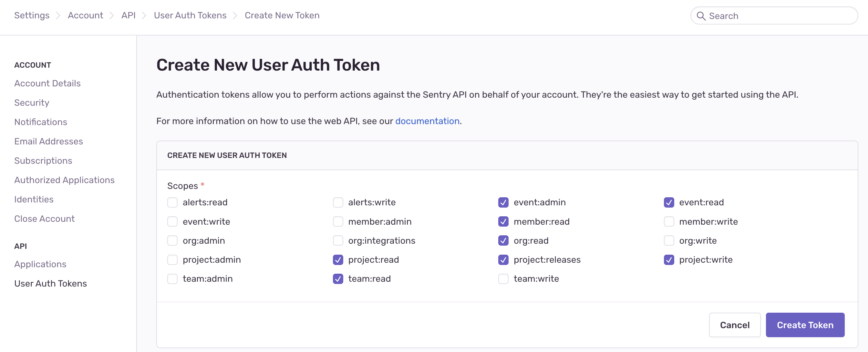Viewport: 868px width, 352px height.
Task: Go to User Auth Tokens breadcrumb
Action: coord(190,15)
